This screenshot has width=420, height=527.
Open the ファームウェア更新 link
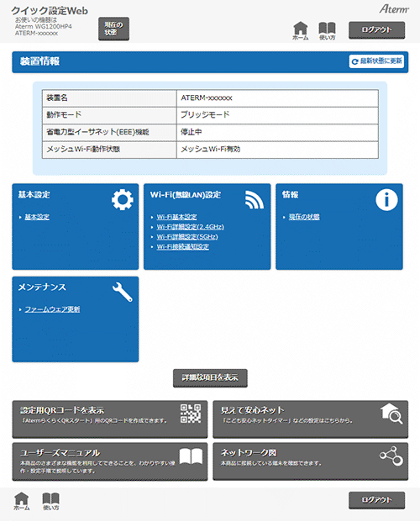(52, 309)
